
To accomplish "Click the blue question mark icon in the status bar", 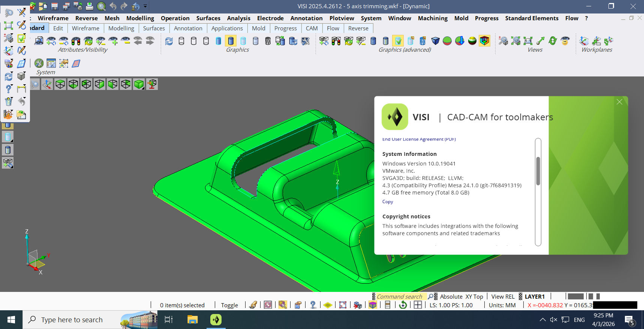I will click(x=313, y=305).
